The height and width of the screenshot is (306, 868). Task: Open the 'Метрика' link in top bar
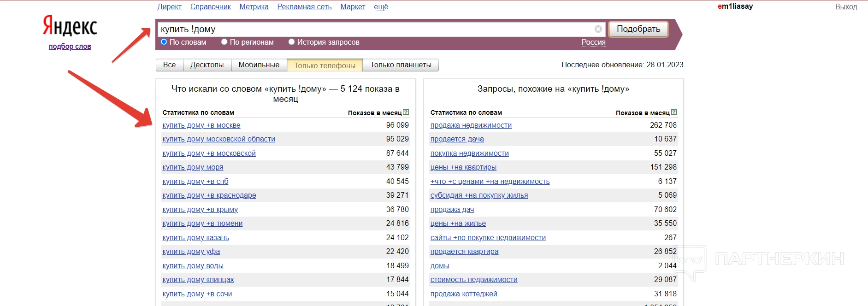point(254,7)
